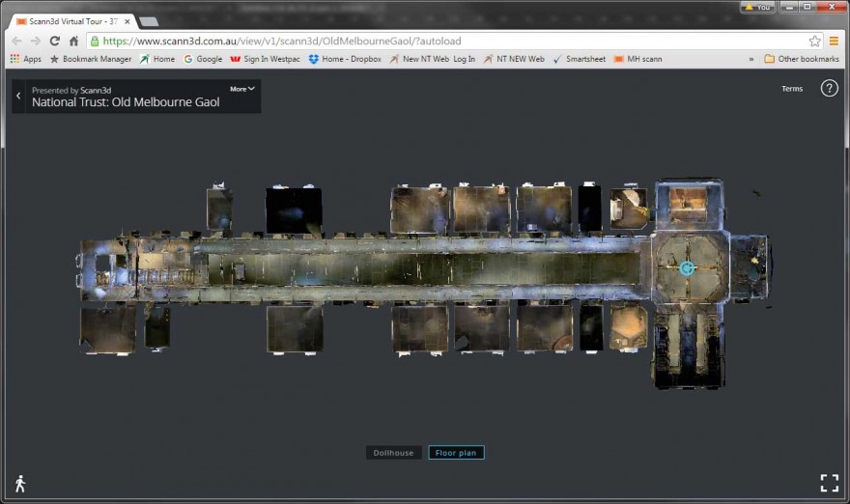Switch to walking view person icon
This screenshot has height=504, width=850.
coord(19,484)
